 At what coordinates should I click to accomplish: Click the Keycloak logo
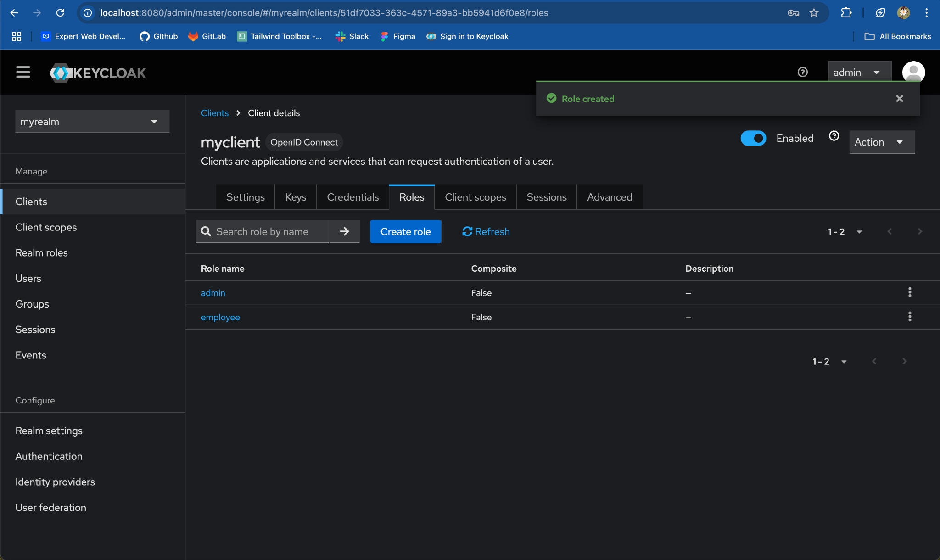tap(98, 73)
